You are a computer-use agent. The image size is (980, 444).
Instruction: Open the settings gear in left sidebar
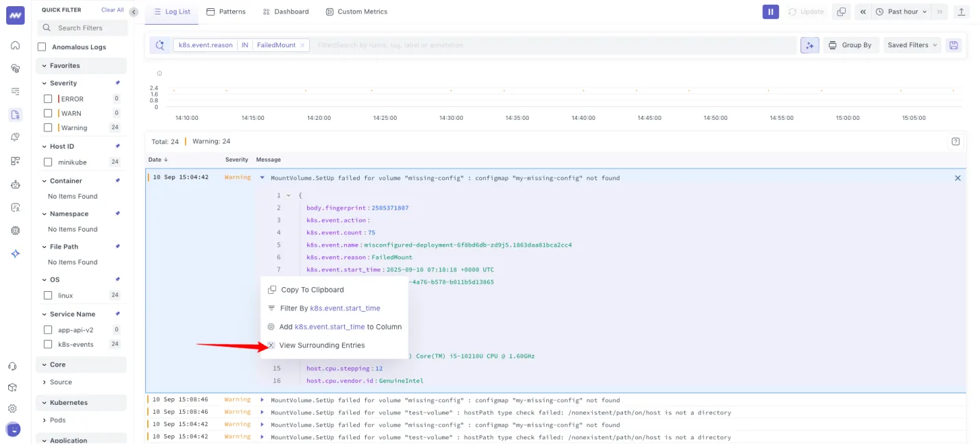pyautogui.click(x=12, y=408)
